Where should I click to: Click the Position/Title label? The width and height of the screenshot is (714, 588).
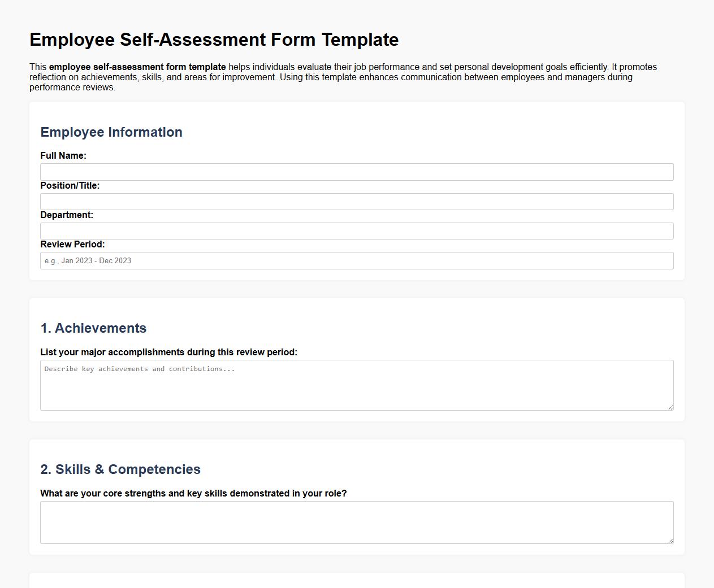pyautogui.click(x=70, y=185)
